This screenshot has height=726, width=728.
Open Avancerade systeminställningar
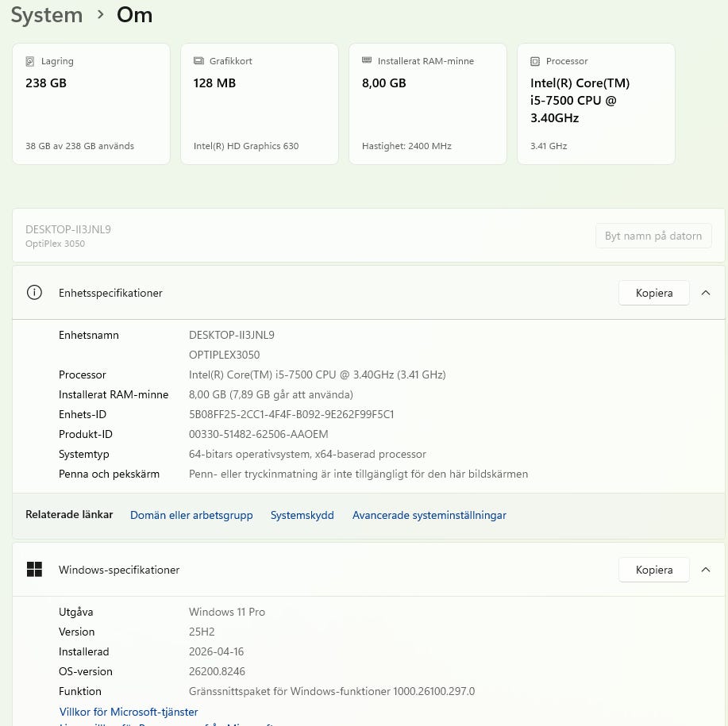click(429, 515)
